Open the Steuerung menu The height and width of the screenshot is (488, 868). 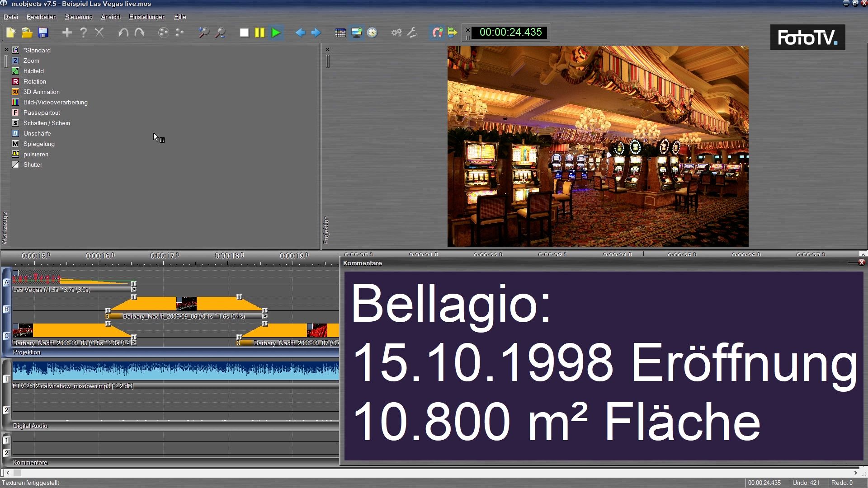pos(79,17)
